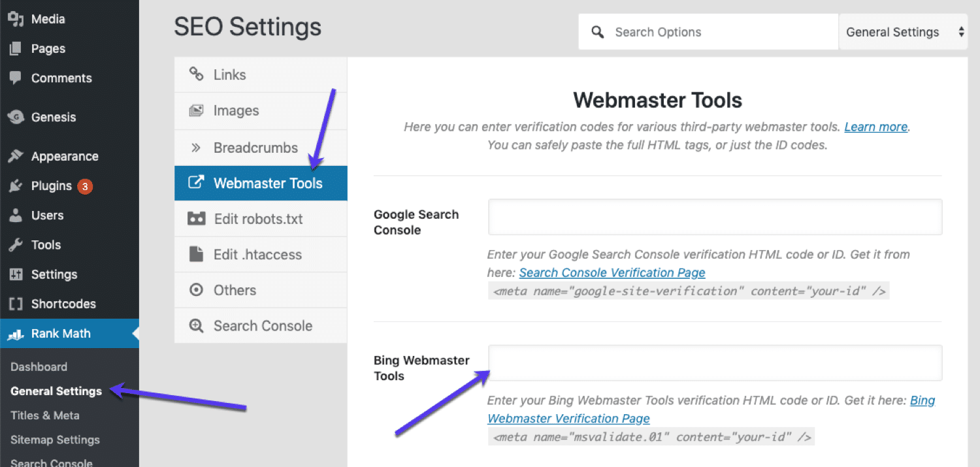Open the General Settings dropdown selector
980x467 pixels.
(903, 31)
